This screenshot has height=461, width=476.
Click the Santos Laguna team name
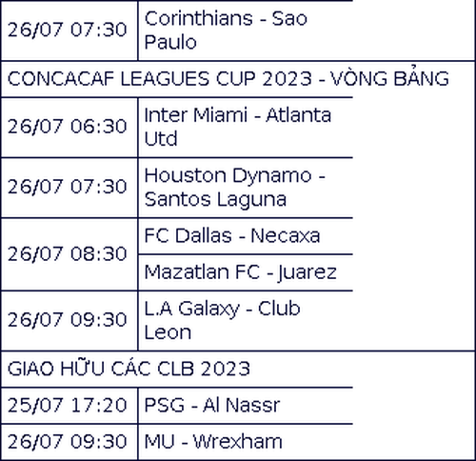[215, 200]
